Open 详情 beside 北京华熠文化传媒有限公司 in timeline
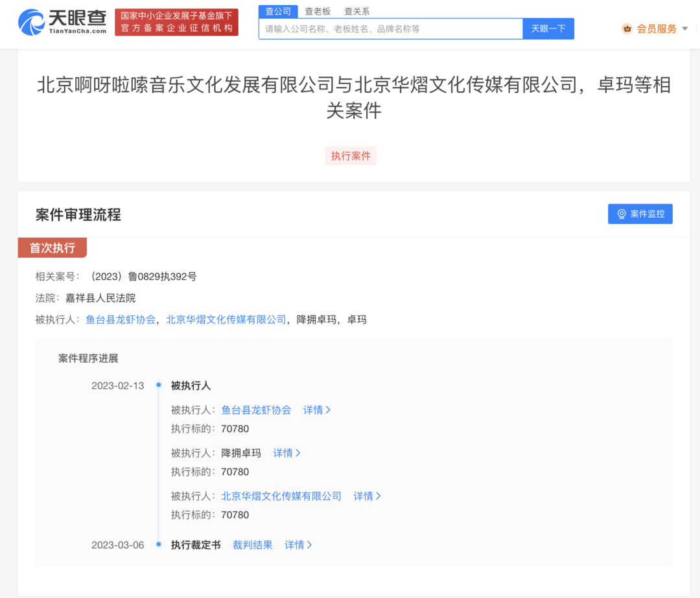The width and height of the screenshot is (700, 598). (x=367, y=496)
